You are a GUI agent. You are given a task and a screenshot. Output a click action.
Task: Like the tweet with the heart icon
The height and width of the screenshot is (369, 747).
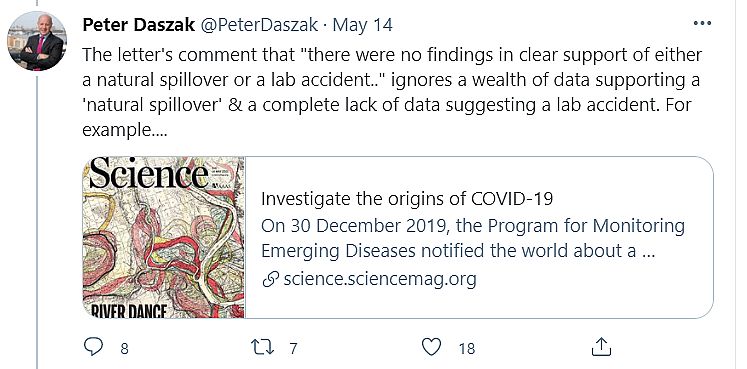click(432, 347)
